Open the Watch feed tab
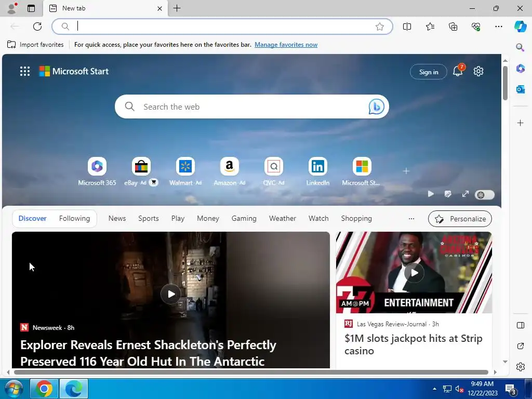The height and width of the screenshot is (399, 532). [318, 219]
